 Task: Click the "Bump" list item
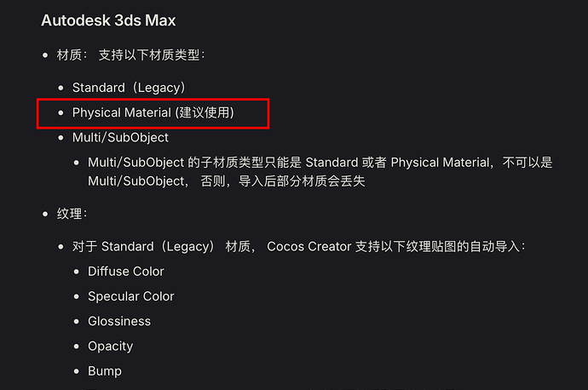click(x=105, y=371)
